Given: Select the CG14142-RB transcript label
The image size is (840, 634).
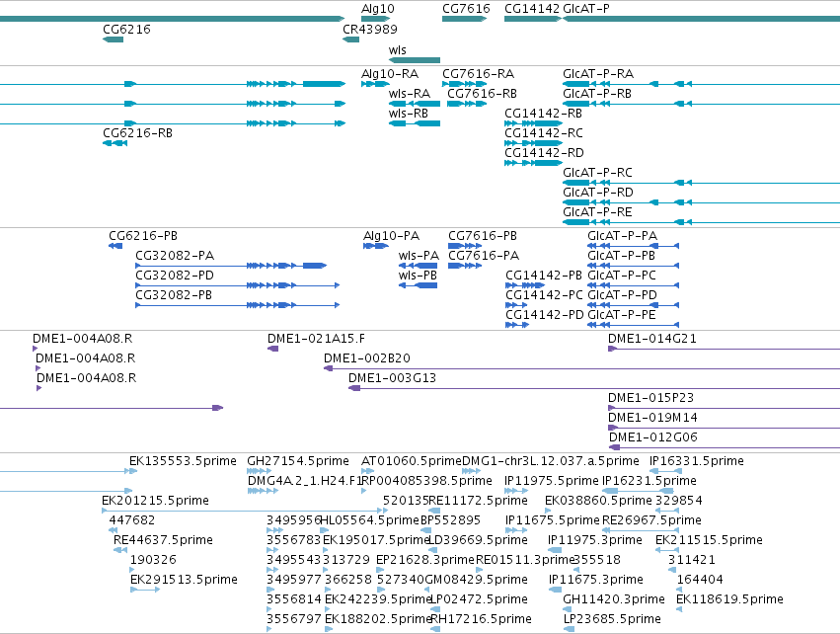Looking at the screenshot, I should coord(543,114).
